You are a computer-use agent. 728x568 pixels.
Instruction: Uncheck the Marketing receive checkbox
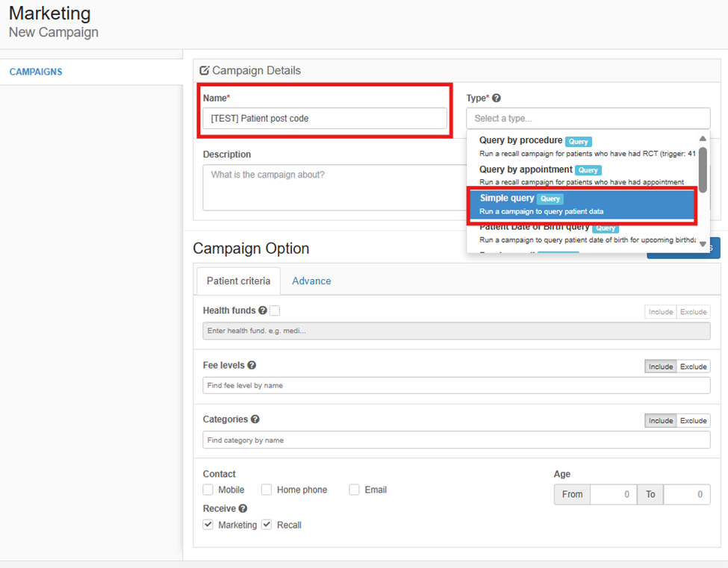208,525
